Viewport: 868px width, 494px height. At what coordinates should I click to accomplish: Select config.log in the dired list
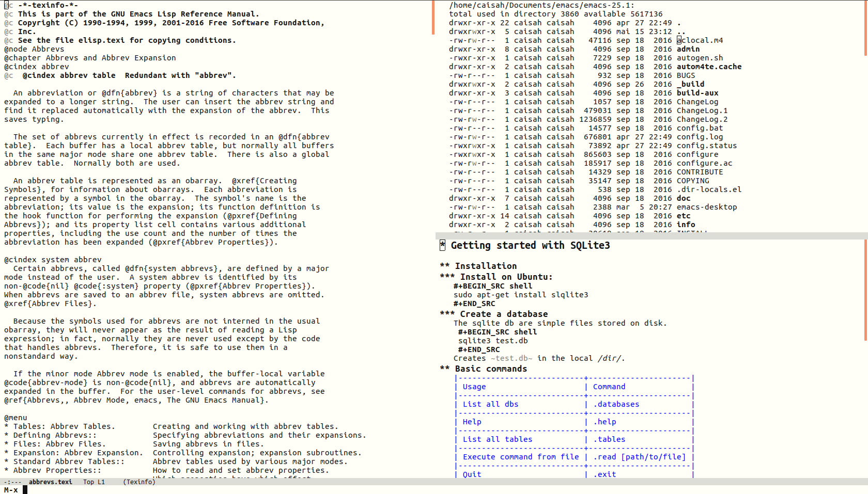700,137
